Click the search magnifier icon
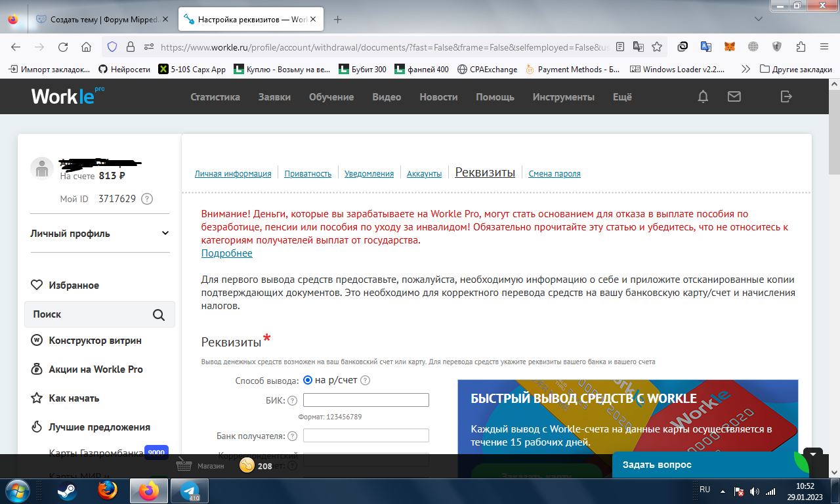Screen dimensions: 840x504 [159, 314]
